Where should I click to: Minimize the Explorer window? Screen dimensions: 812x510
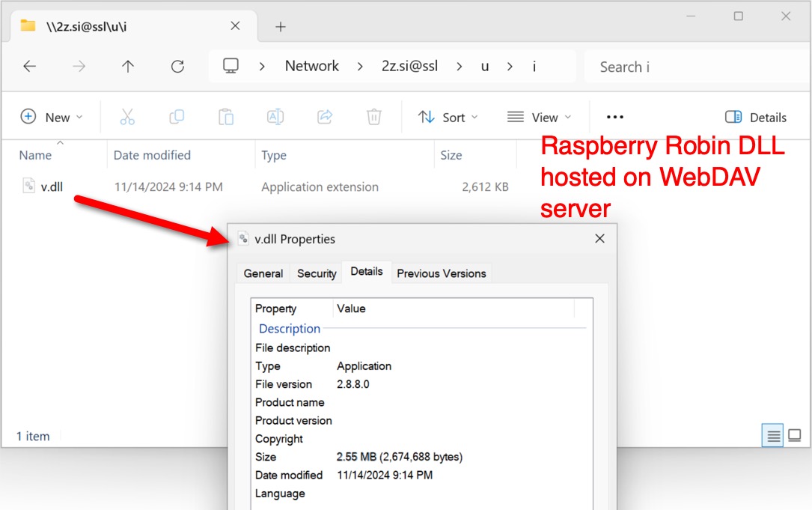coord(691,16)
